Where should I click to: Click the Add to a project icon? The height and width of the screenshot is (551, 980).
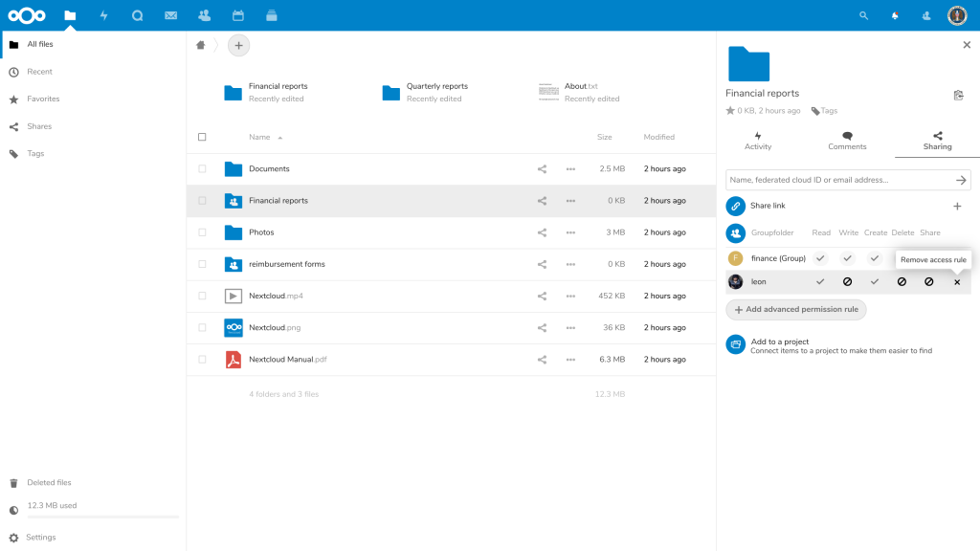point(735,343)
